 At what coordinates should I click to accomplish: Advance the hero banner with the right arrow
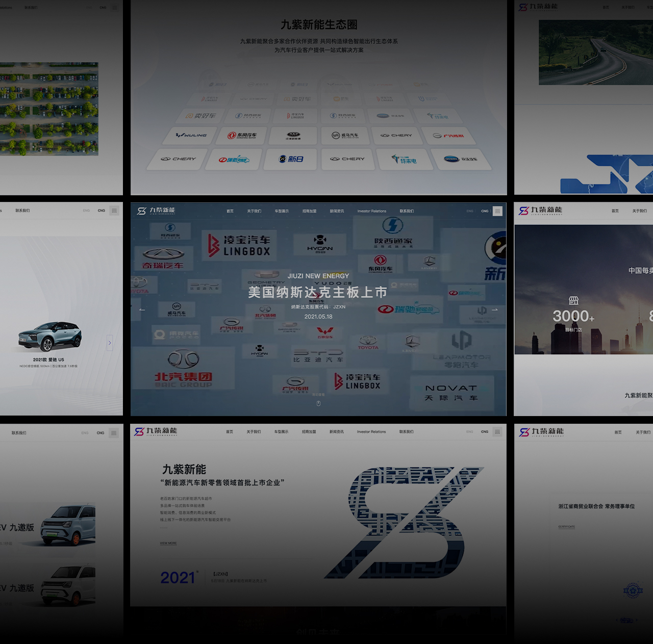tap(494, 310)
